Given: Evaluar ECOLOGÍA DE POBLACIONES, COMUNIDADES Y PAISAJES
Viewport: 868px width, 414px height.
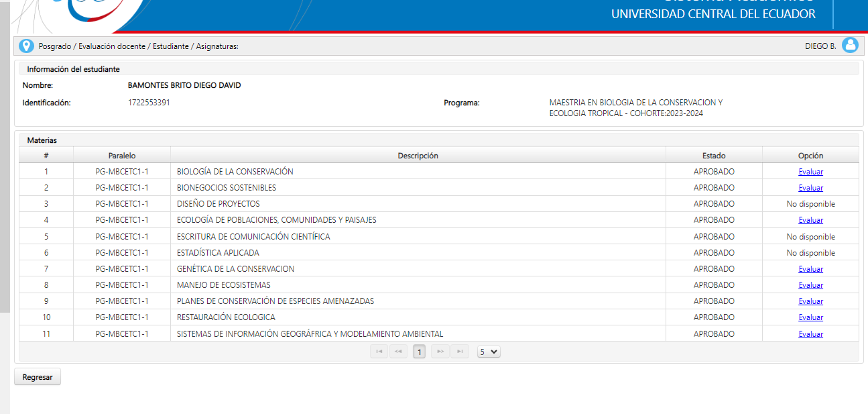Looking at the screenshot, I should (810, 220).
